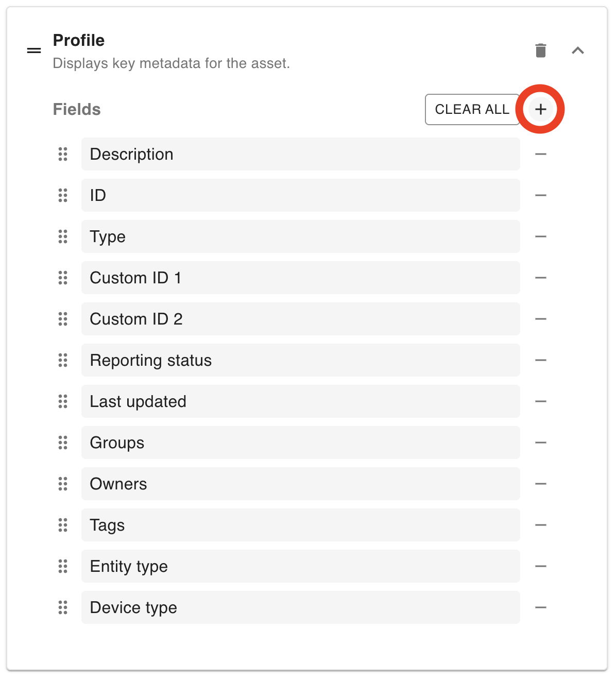Select the Custom ID 2 field row
The width and height of the screenshot is (616, 679).
coord(300,319)
